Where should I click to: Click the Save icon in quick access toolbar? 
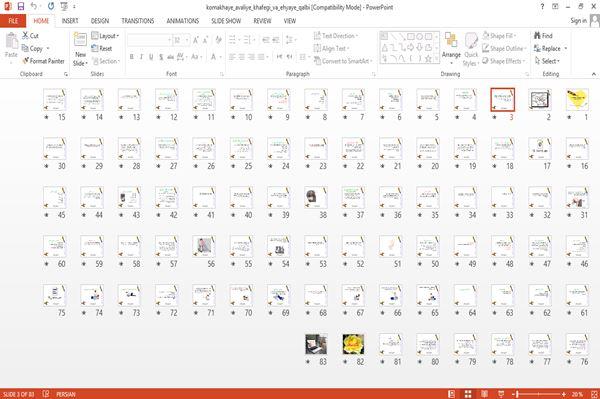click(21, 6)
